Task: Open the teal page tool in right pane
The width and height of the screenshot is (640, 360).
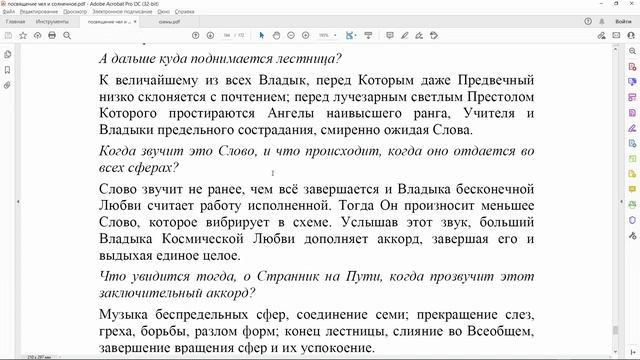Action: pyautogui.click(x=632, y=143)
